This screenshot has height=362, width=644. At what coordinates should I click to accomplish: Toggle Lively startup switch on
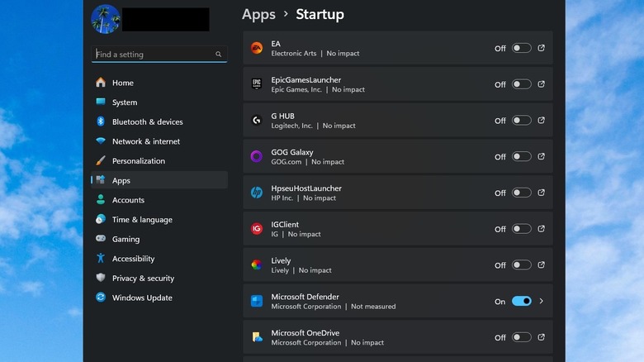tap(521, 265)
